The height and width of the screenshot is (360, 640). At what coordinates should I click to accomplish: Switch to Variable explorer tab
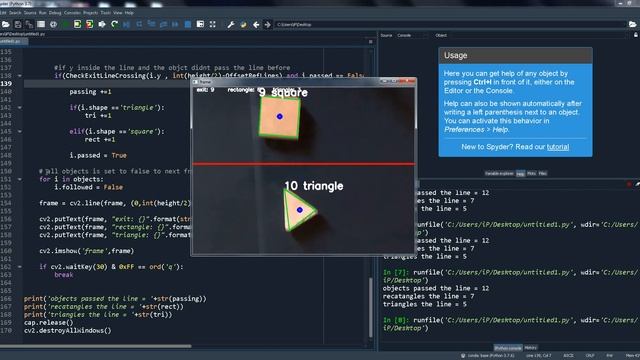(x=499, y=173)
